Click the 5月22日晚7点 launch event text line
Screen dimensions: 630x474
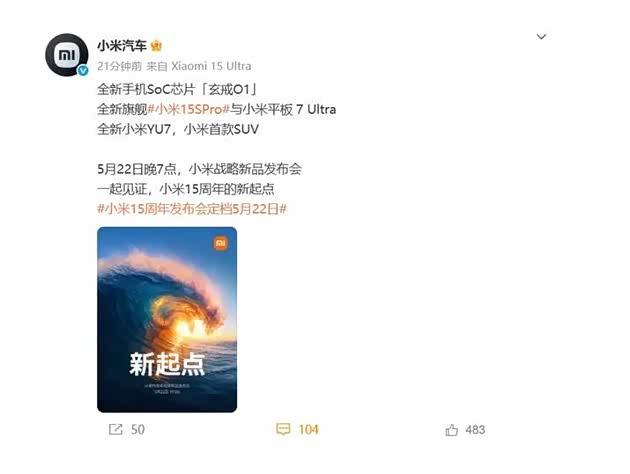point(199,169)
